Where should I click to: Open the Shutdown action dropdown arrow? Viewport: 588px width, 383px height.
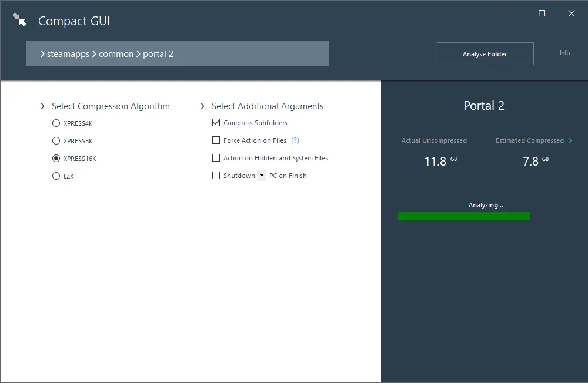[262, 176]
